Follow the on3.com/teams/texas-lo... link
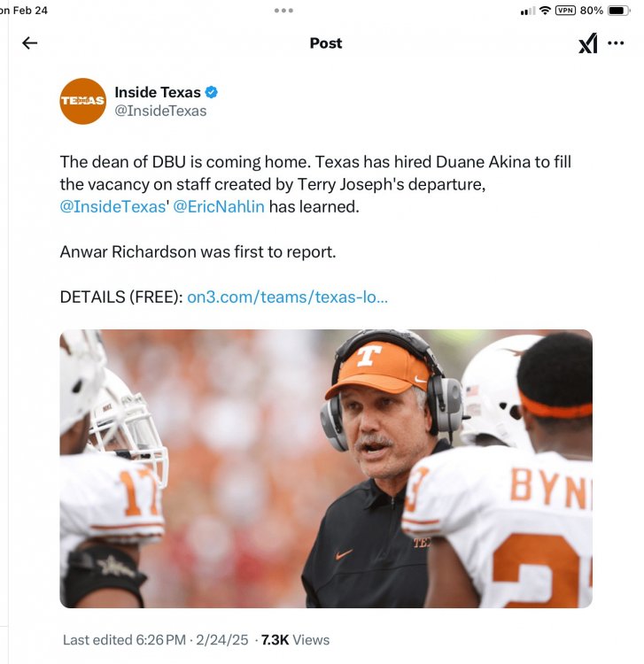The height and width of the screenshot is (664, 644). point(287,297)
